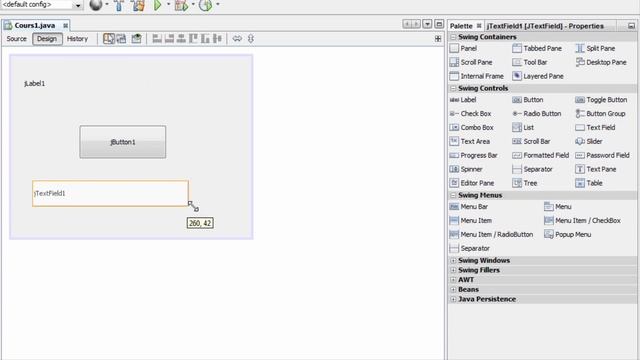640x360 pixels.
Task: Open the editor tab list dropdown
Action: click(x=427, y=24)
